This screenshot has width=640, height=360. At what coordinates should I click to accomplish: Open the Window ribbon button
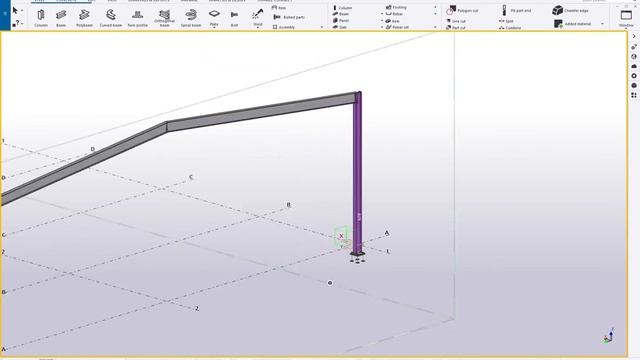pyautogui.click(x=626, y=18)
